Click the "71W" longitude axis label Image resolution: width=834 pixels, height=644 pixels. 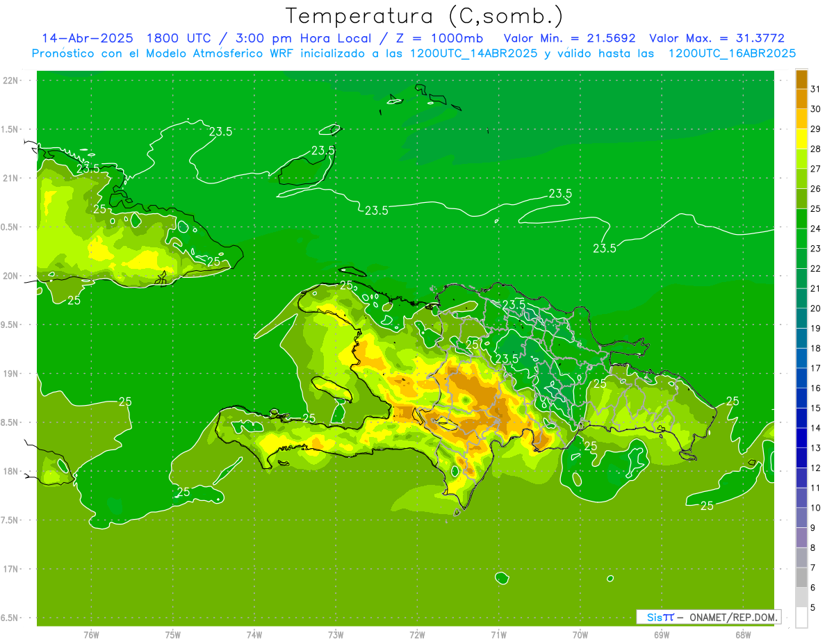pyautogui.click(x=498, y=634)
